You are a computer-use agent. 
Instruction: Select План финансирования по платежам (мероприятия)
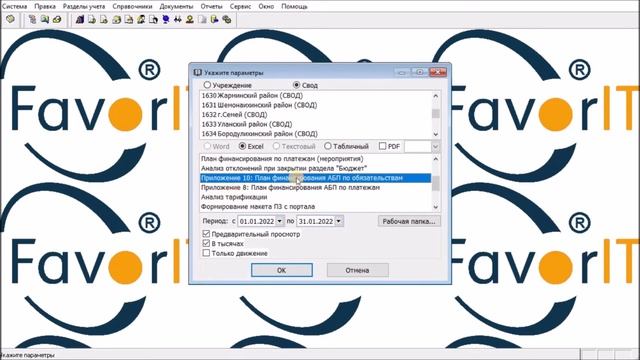coord(316,159)
